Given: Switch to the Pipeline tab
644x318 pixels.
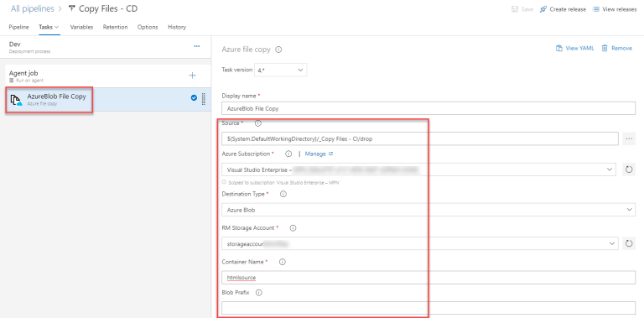Looking at the screenshot, I should (x=19, y=27).
